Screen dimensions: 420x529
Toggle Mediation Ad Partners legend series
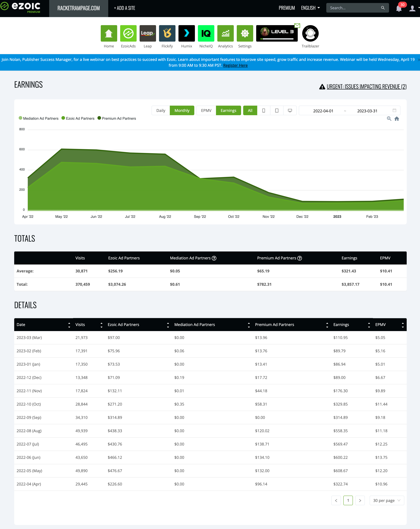click(x=39, y=118)
